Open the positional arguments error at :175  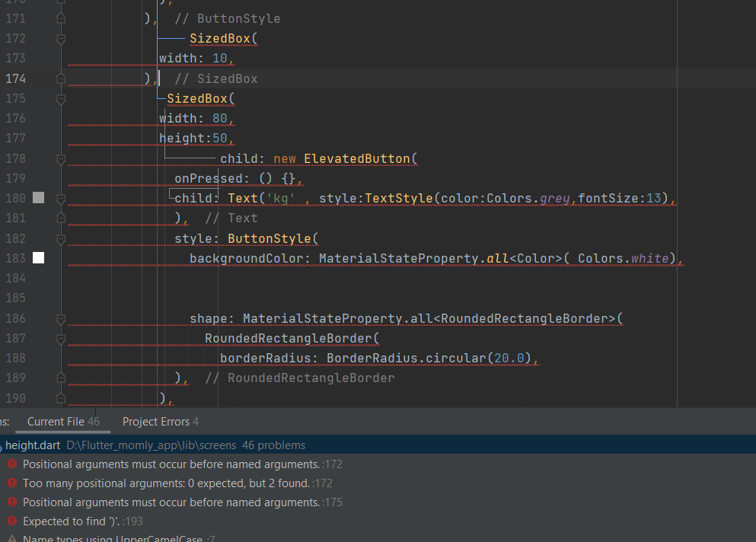click(182, 502)
